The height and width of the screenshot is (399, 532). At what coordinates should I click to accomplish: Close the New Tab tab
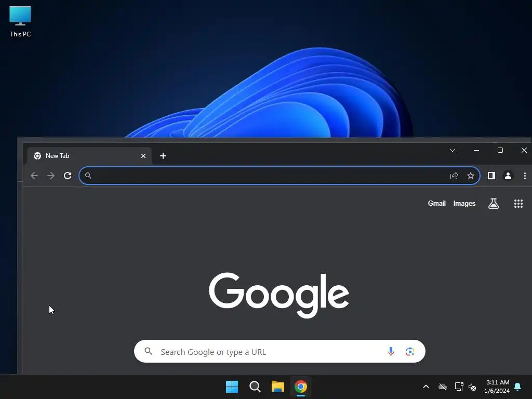[143, 156]
